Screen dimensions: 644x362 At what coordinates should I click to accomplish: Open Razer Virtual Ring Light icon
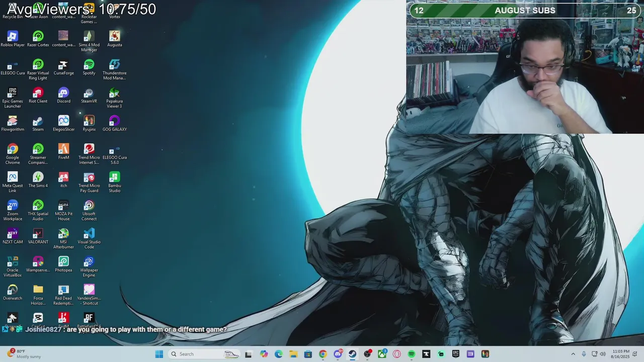point(38,69)
